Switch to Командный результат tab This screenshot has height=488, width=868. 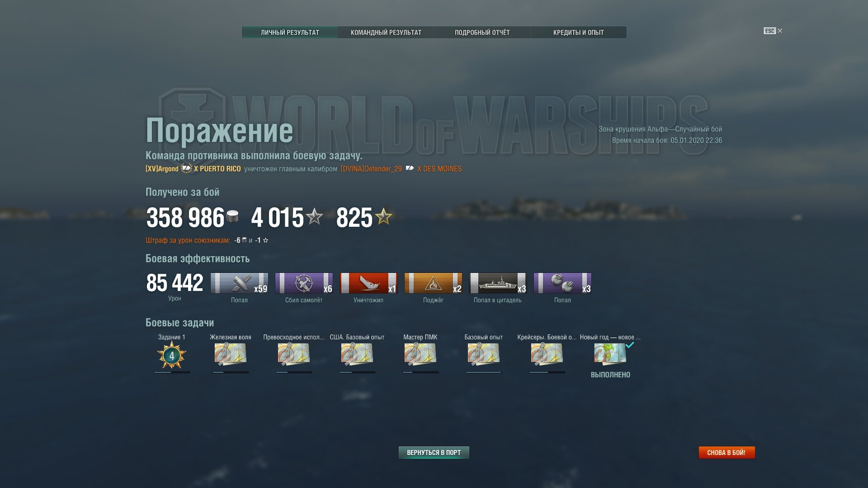click(x=386, y=33)
